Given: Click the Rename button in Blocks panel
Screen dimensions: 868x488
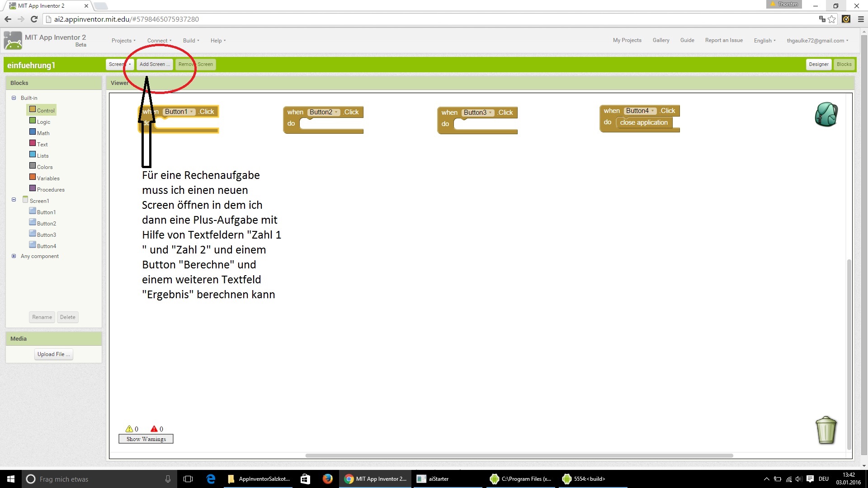Looking at the screenshot, I should [x=42, y=317].
